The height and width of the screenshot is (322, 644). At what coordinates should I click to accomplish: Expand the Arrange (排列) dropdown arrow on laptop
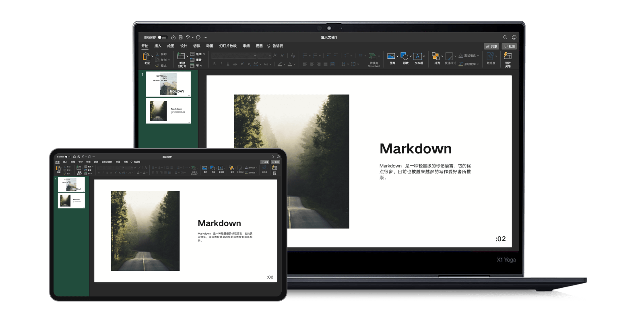[x=442, y=56]
